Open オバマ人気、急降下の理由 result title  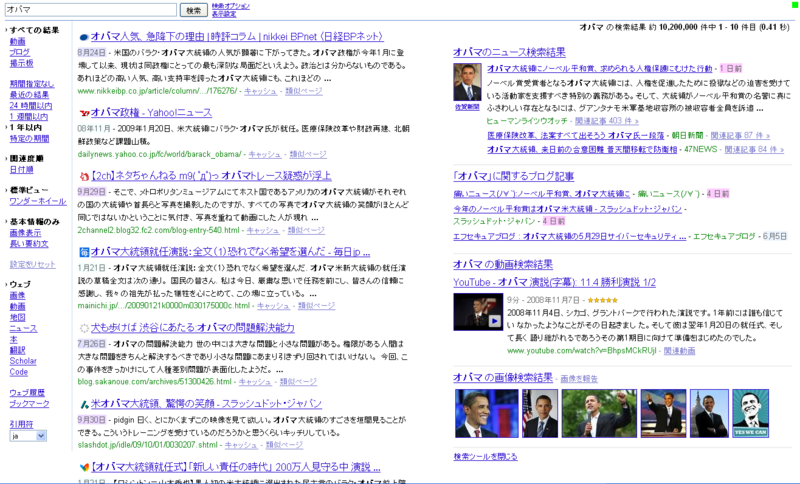click(237, 37)
